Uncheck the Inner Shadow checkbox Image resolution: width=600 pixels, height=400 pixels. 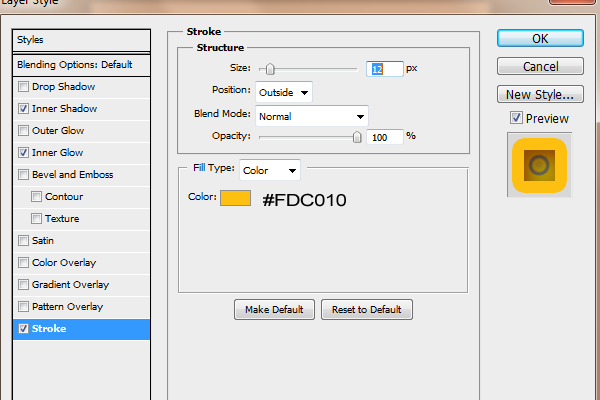[23, 109]
